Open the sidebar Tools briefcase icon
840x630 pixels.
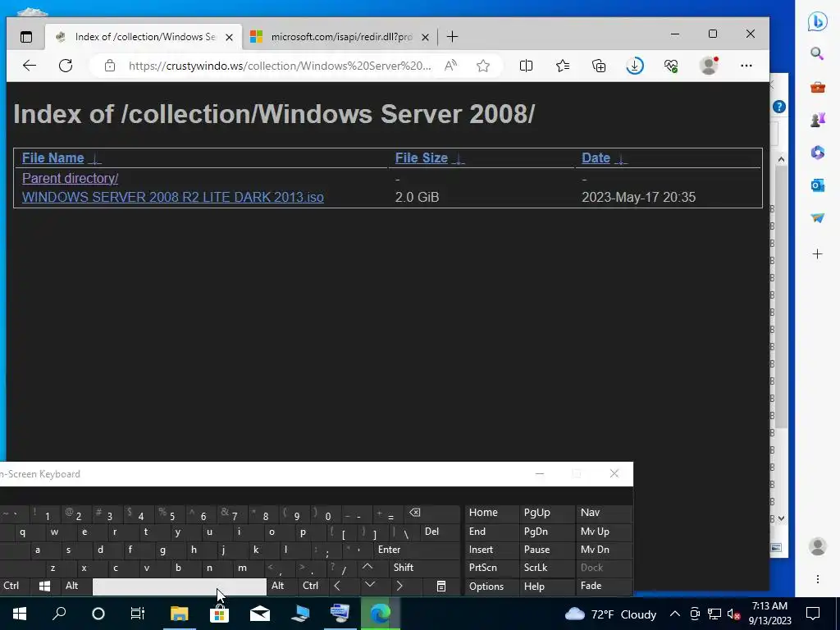click(818, 87)
